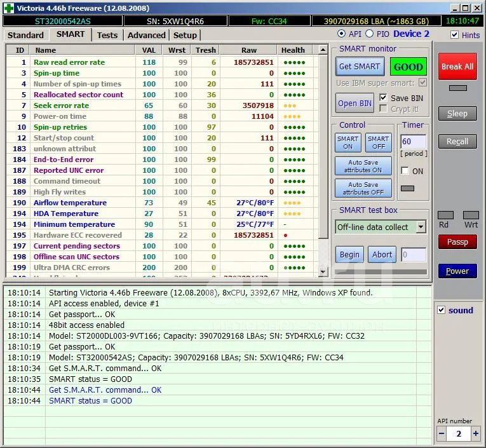Click the SMART test box number field

pyautogui.click(x=414, y=255)
